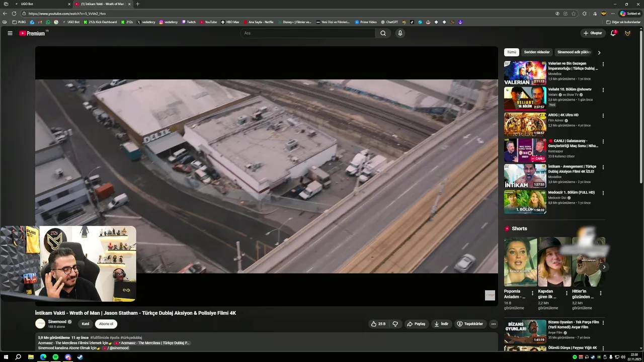Screen dimensions: 644x362
Task: Open Twitch bookmark
Action: click(189, 22)
